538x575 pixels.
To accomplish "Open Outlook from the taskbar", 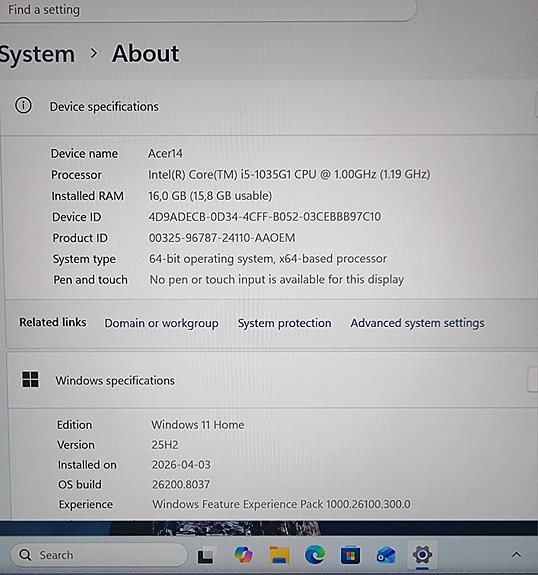I will [386, 555].
